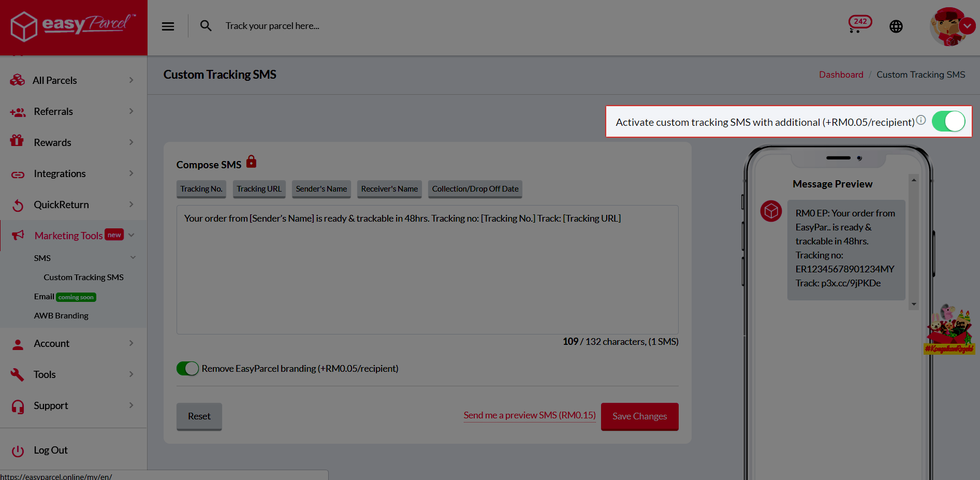Select the Marketing Tools megaphone icon
This screenshot has width=980, height=480.
point(18,236)
